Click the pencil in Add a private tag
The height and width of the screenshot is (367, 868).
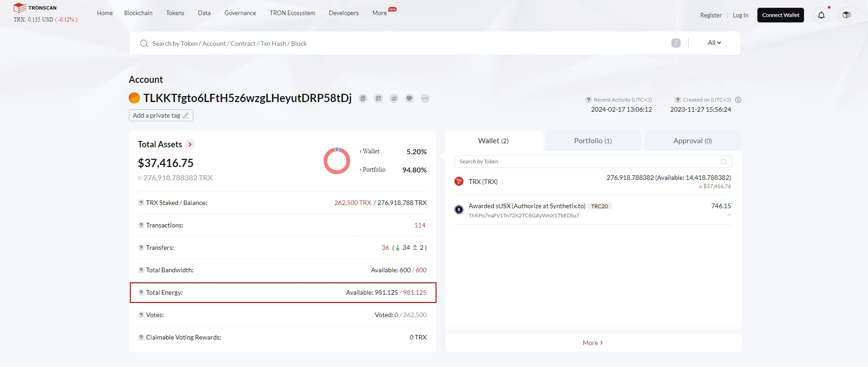(186, 115)
